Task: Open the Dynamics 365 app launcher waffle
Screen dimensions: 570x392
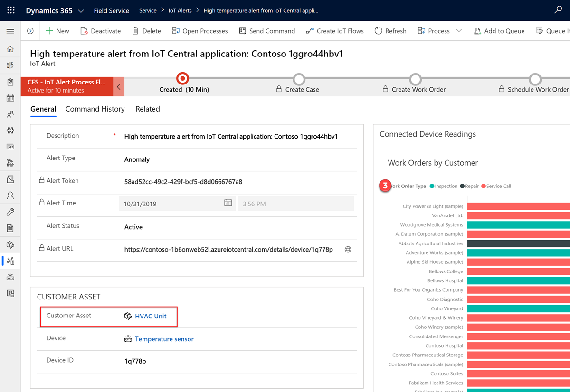Action: pyautogui.click(x=10, y=10)
